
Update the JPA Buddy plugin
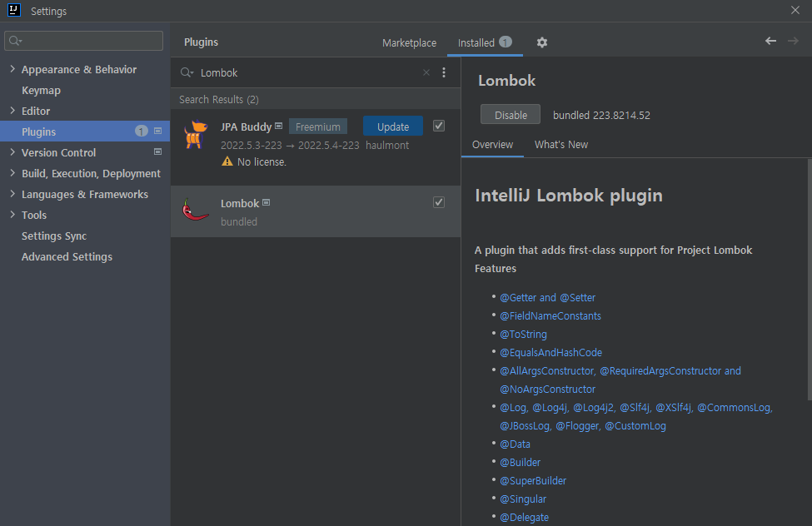[x=393, y=127]
